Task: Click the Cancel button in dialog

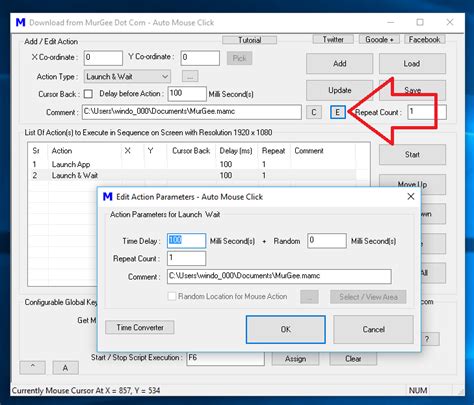Action: [373, 329]
